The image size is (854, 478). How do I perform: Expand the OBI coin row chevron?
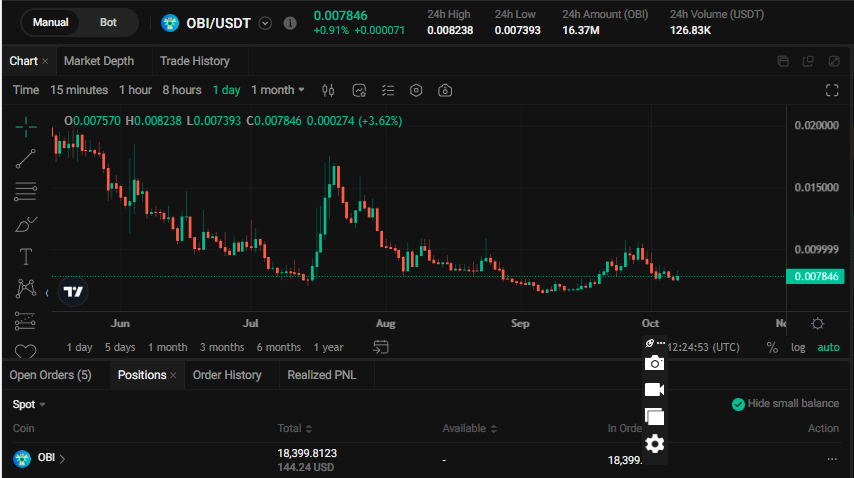(x=62, y=459)
